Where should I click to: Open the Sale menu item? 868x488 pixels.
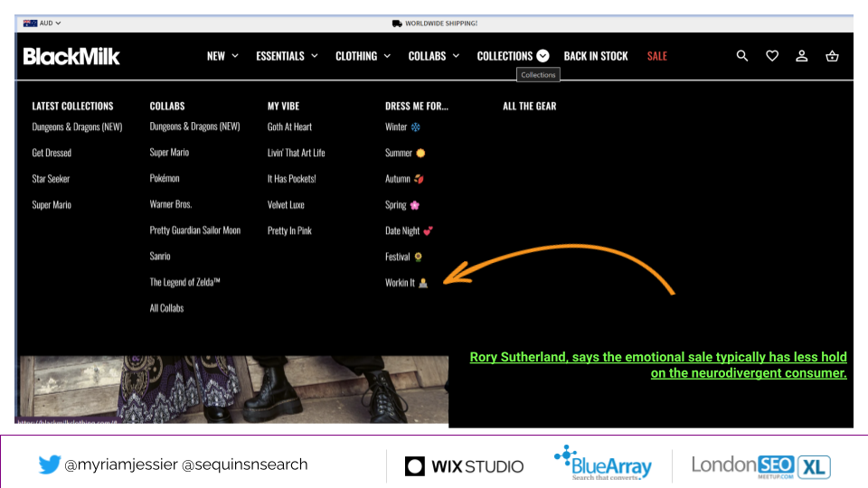(x=656, y=56)
